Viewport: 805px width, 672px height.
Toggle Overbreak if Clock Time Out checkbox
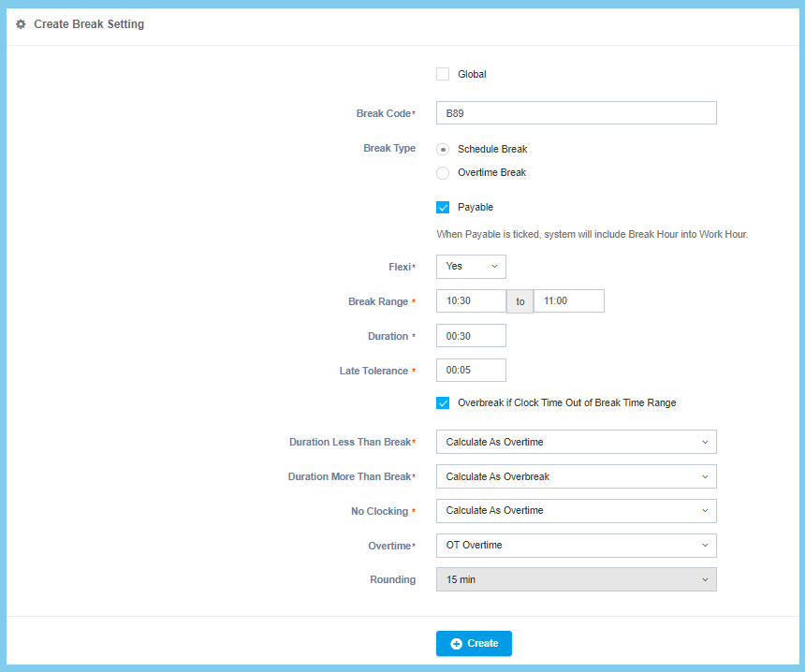[443, 402]
